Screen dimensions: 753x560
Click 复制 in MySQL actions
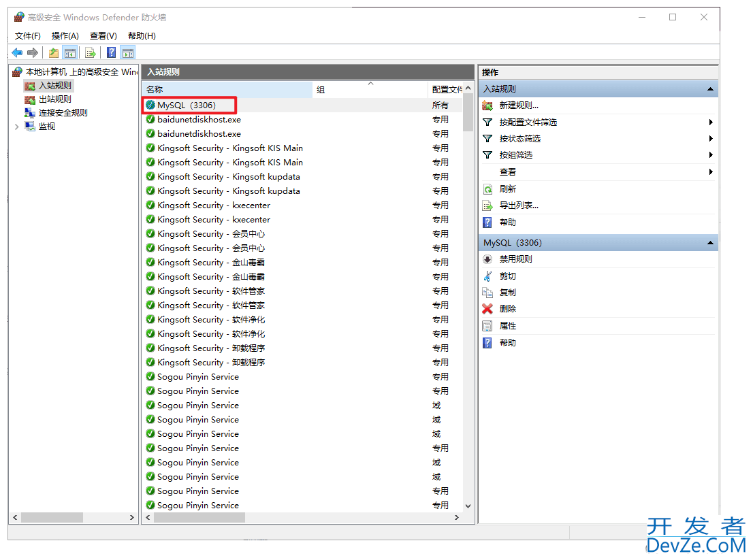point(508,292)
